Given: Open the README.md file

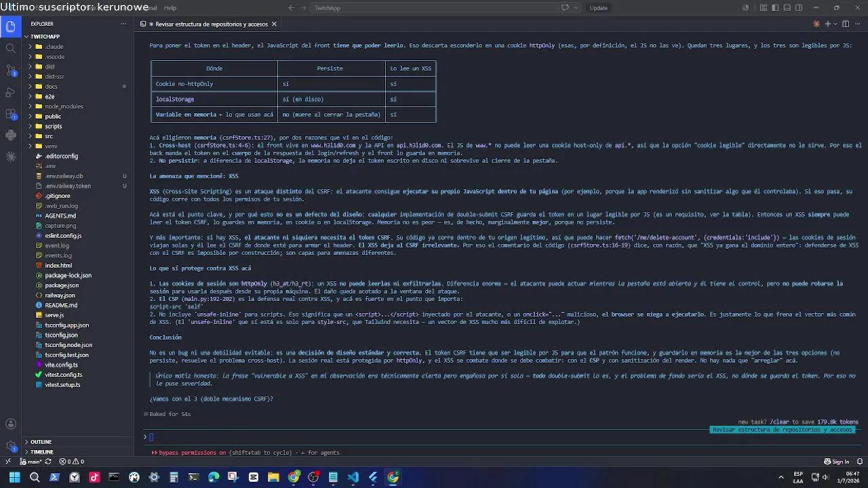Looking at the screenshot, I should click(x=61, y=305).
